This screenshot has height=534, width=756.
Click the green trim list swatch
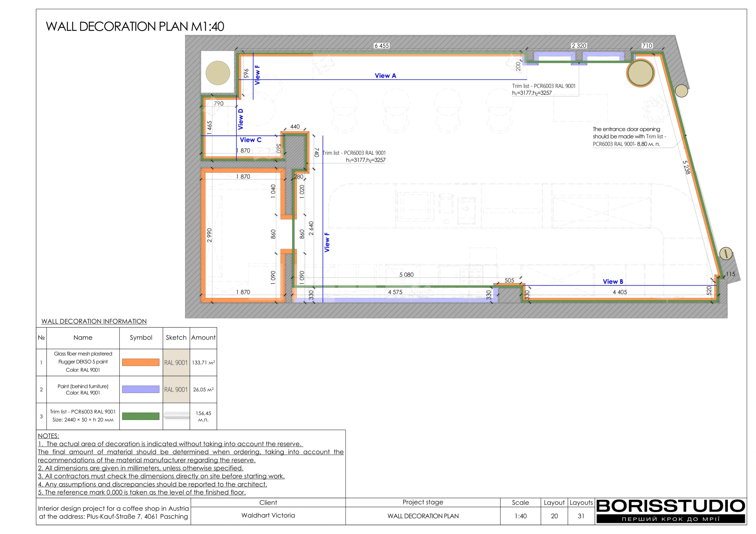pyautogui.click(x=141, y=416)
